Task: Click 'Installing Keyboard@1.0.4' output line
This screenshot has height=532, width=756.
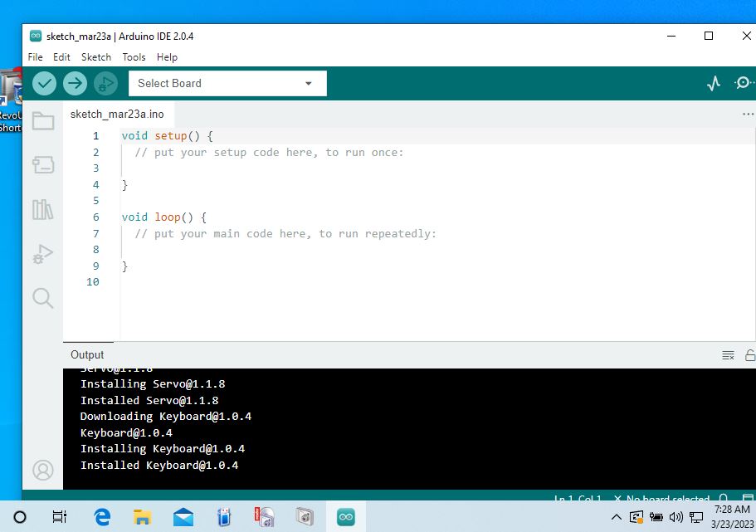Action: point(163,449)
